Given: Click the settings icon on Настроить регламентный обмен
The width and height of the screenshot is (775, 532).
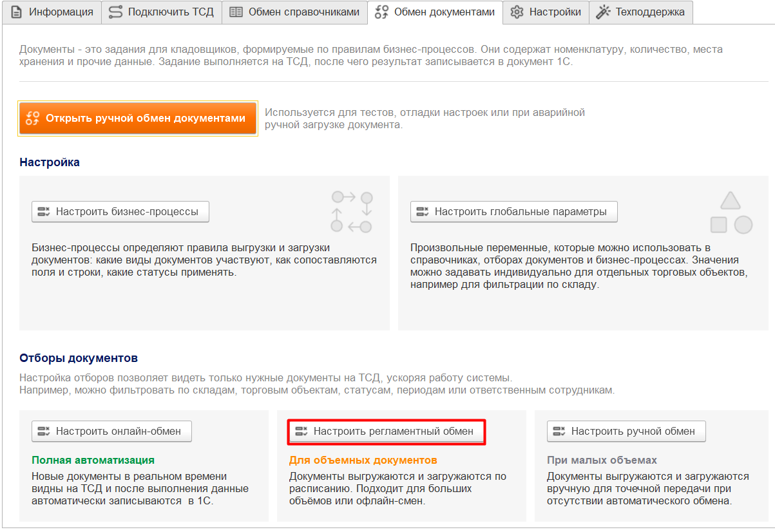Looking at the screenshot, I should (x=301, y=431).
